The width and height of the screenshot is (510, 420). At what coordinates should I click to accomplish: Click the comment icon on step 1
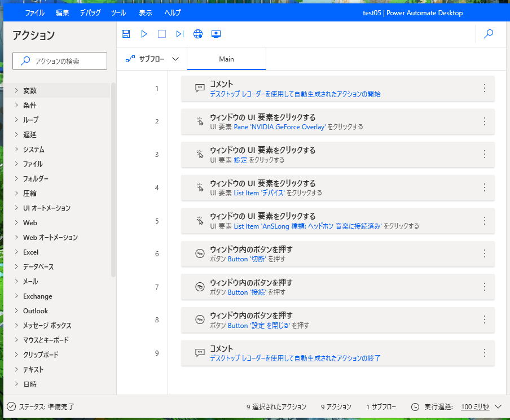click(x=200, y=88)
